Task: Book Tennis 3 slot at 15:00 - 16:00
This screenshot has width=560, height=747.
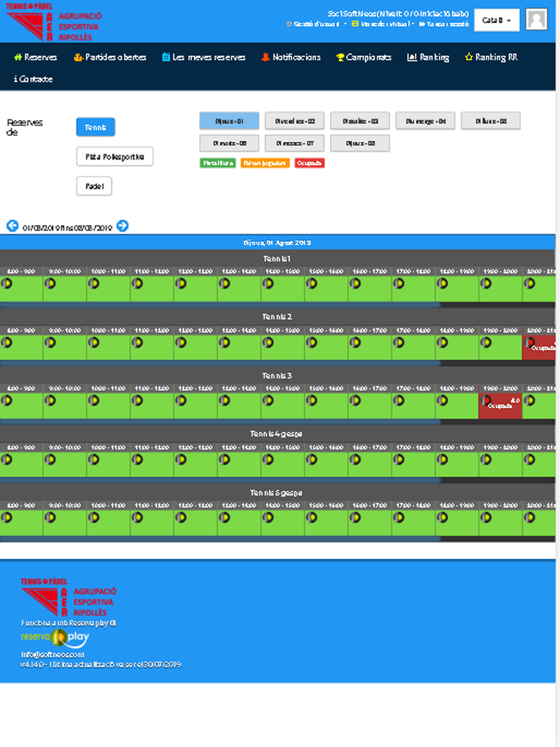Action: [x=326, y=406]
